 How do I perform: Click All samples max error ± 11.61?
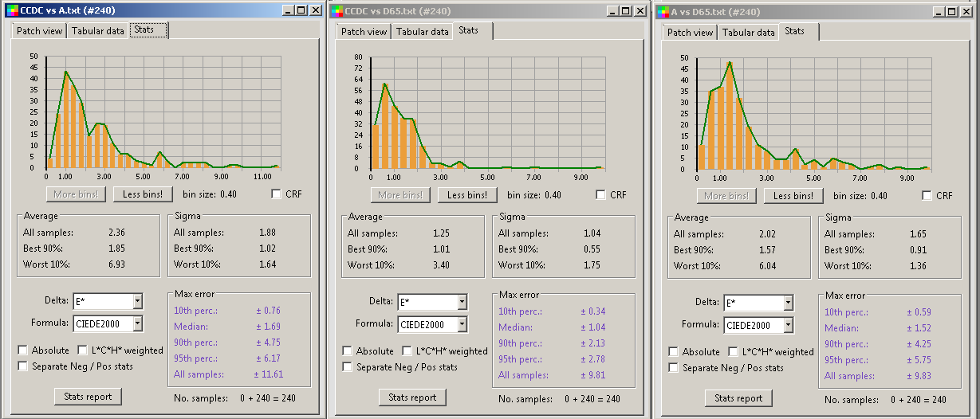pos(267,374)
